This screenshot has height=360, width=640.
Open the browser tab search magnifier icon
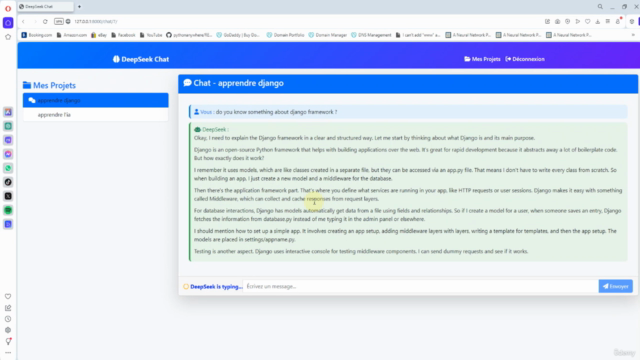pos(600,7)
